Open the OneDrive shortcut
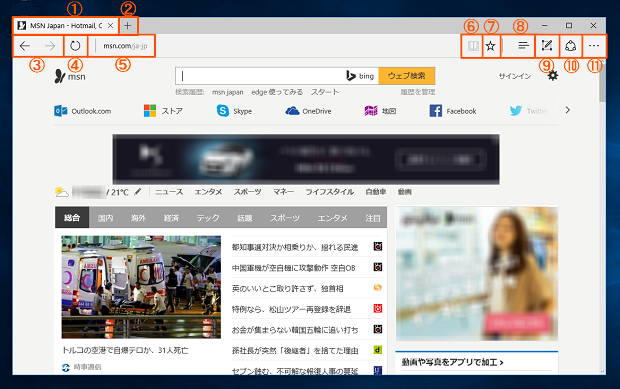620x389 pixels. pyautogui.click(x=308, y=111)
